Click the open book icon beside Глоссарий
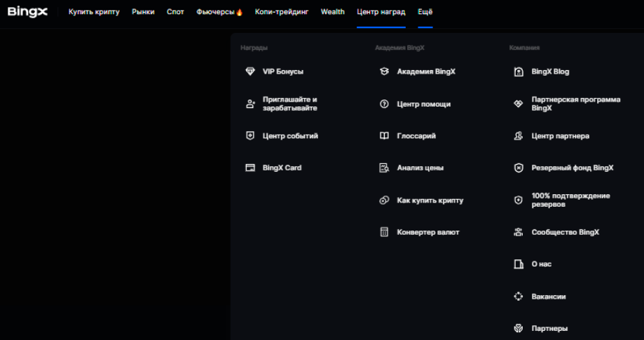644x340 pixels. pyautogui.click(x=384, y=136)
